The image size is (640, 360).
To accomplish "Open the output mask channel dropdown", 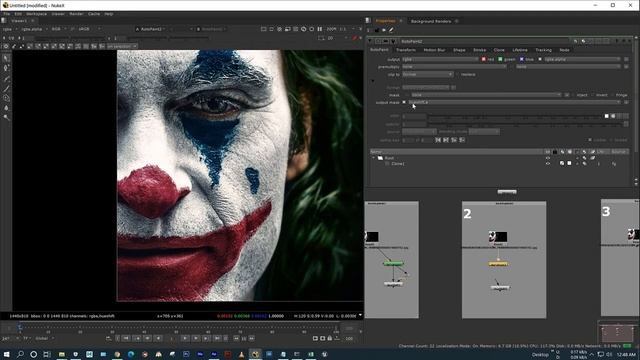I will click(x=514, y=102).
